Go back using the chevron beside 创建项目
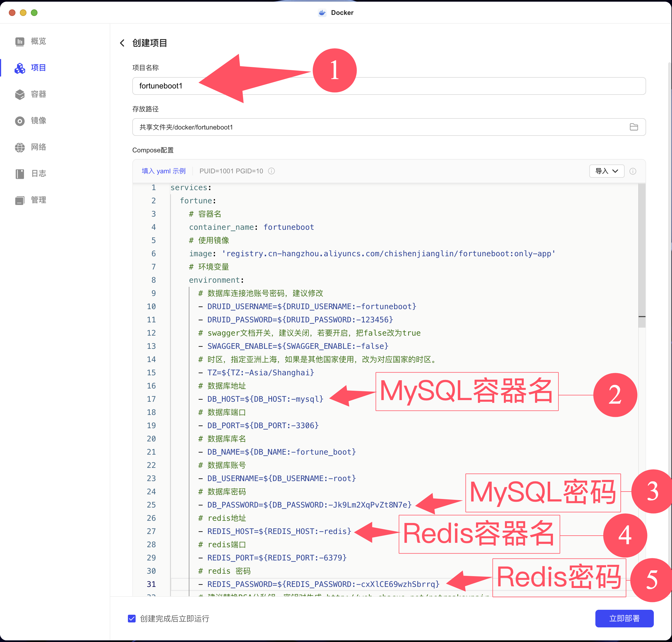 click(122, 43)
